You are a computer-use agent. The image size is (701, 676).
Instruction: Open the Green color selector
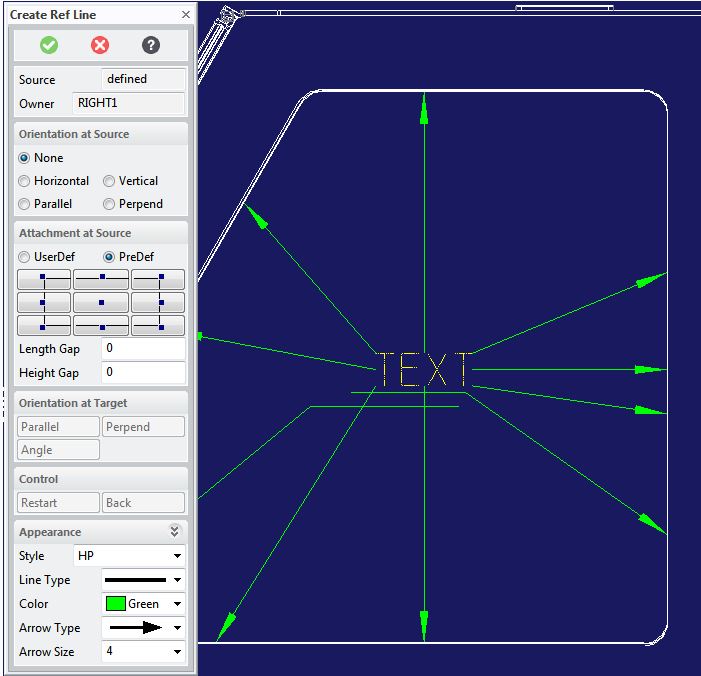(x=143, y=604)
